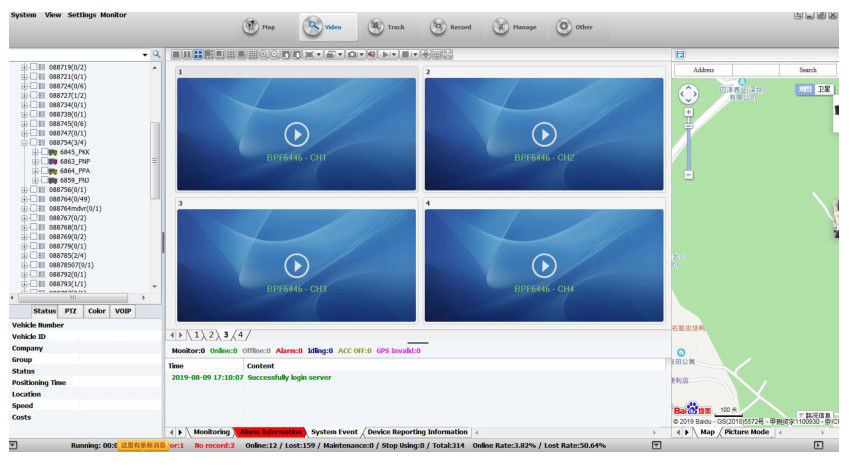Enable the checkbox for vehicle 6864_PPA
This screenshot has height=469, width=852.
[x=43, y=171]
